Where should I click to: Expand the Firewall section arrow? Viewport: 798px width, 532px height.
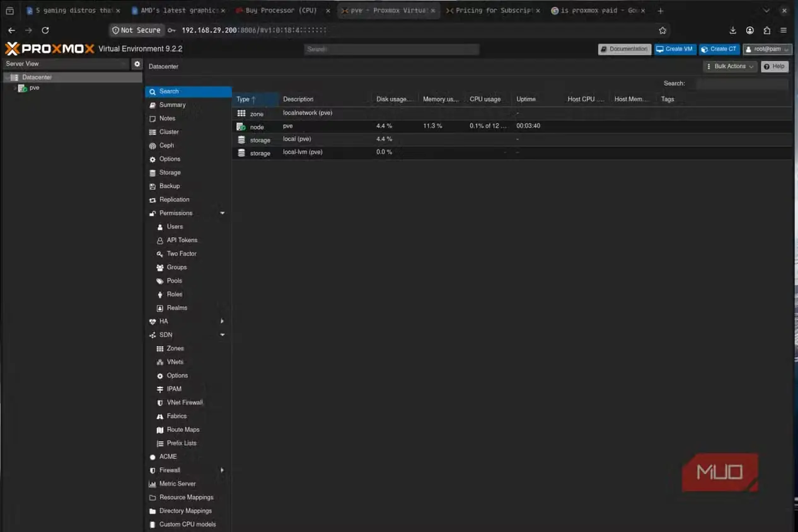click(x=223, y=470)
